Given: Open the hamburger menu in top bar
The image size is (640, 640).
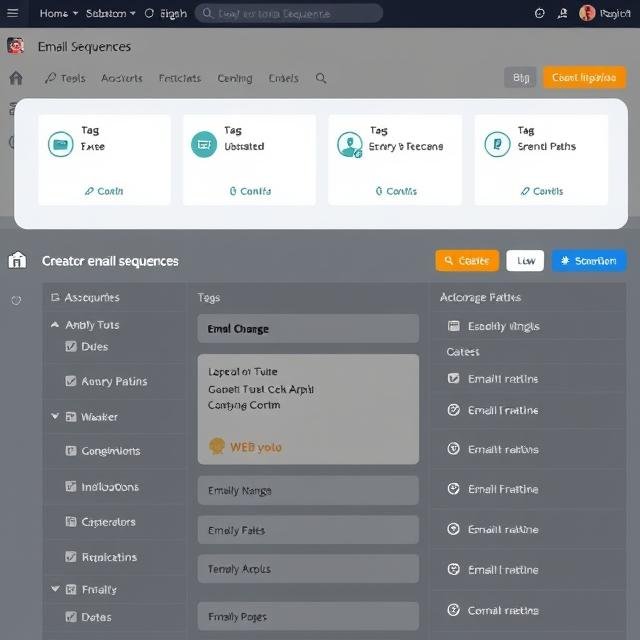Looking at the screenshot, I should [13, 13].
